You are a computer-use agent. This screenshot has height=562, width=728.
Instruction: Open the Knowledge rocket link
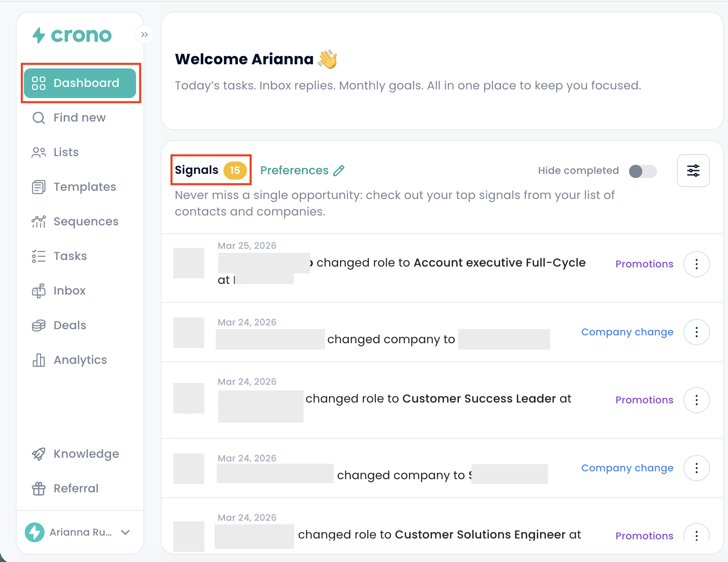tap(39, 454)
